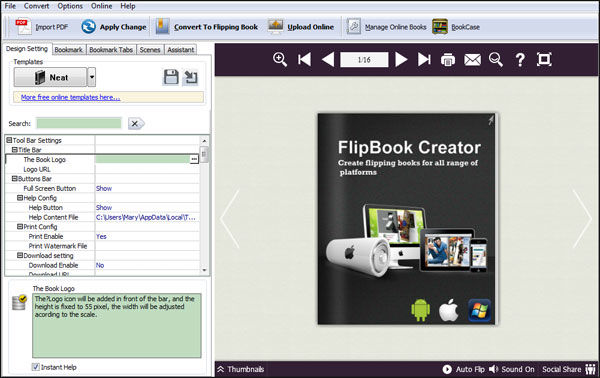The height and width of the screenshot is (378, 600).
Task: Collapse the Tool Bar Settings node
Action: tap(9, 140)
